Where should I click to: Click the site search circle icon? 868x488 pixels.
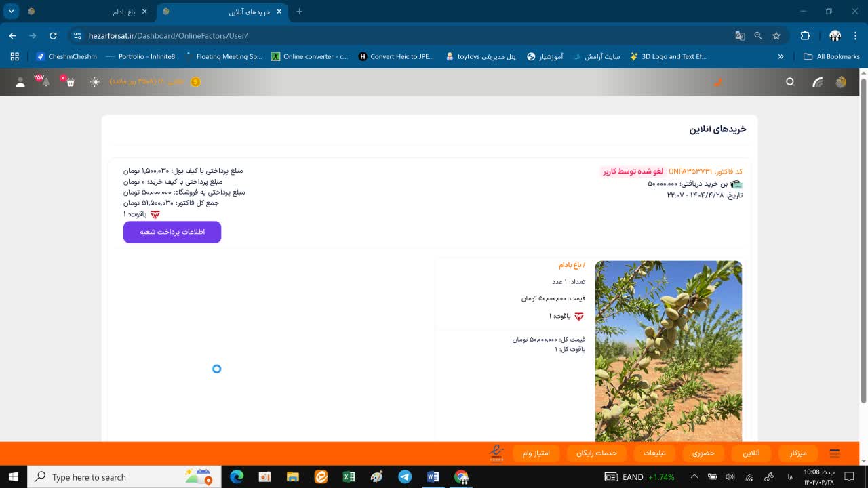pos(790,82)
